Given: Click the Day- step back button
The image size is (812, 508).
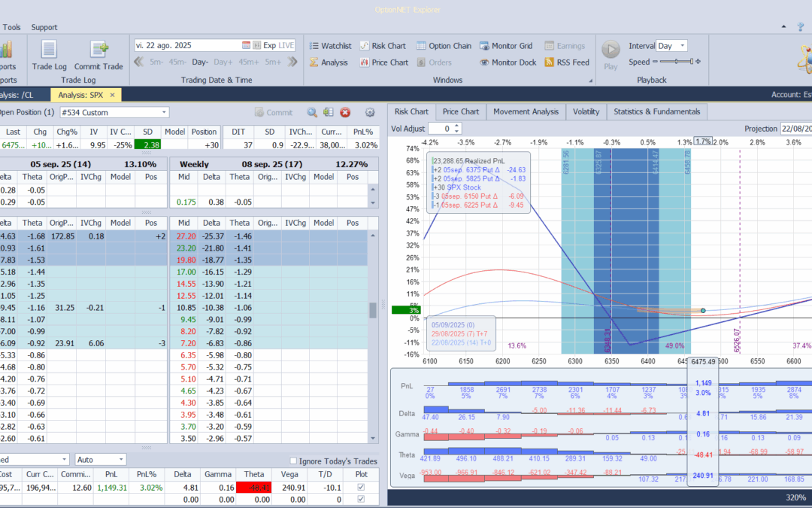Looking at the screenshot, I should [x=200, y=62].
